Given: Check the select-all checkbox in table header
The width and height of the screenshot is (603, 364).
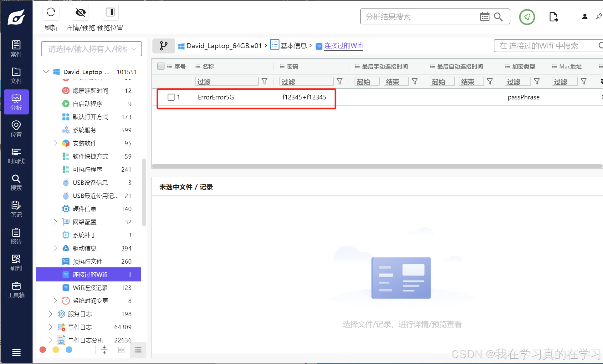Looking at the screenshot, I should tap(161, 66).
